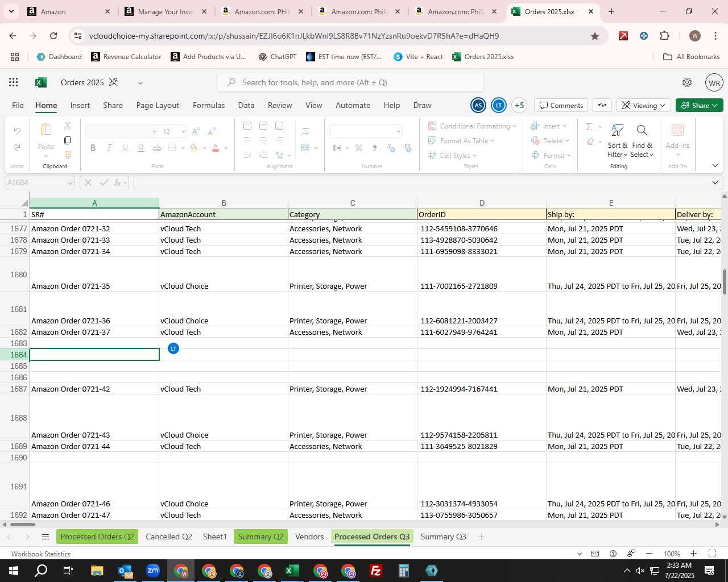Click the Undo arrow
Image resolution: width=728 pixels, height=582 pixels.
17,131
